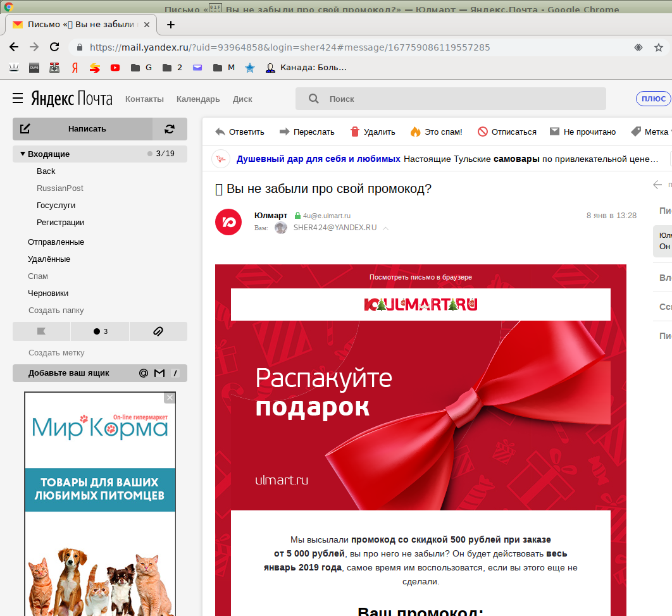The height and width of the screenshot is (616, 672).
Task: Bookmark this page with the star
Action: tap(659, 47)
